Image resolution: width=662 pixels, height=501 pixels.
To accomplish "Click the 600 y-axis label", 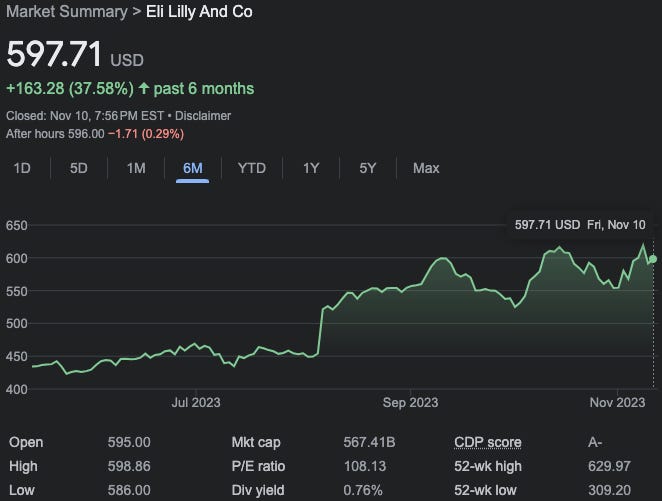I will point(16,258).
